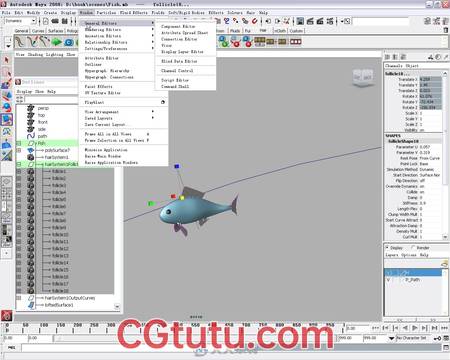The height and width of the screenshot is (360, 450).
Task: Click the red magnet snap icon
Action: (x=254, y=21)
